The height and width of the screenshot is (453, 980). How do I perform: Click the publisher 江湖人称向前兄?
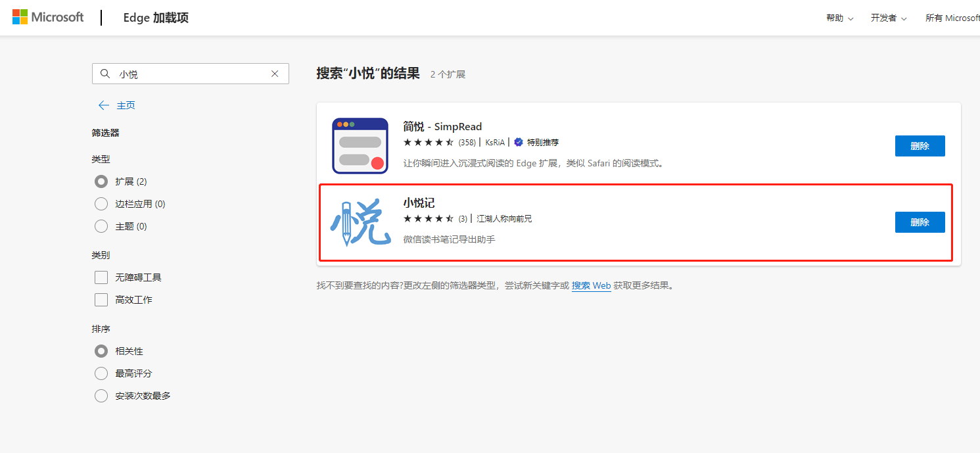(504, 219)
